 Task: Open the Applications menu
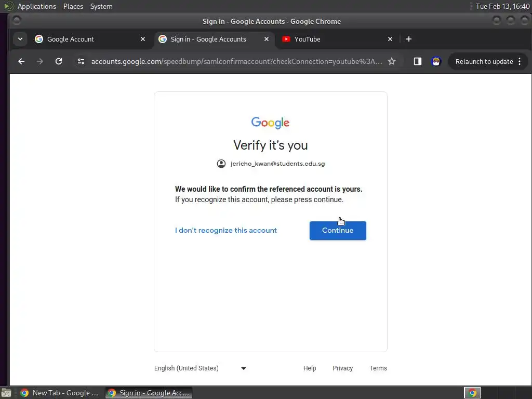(37, 6)
